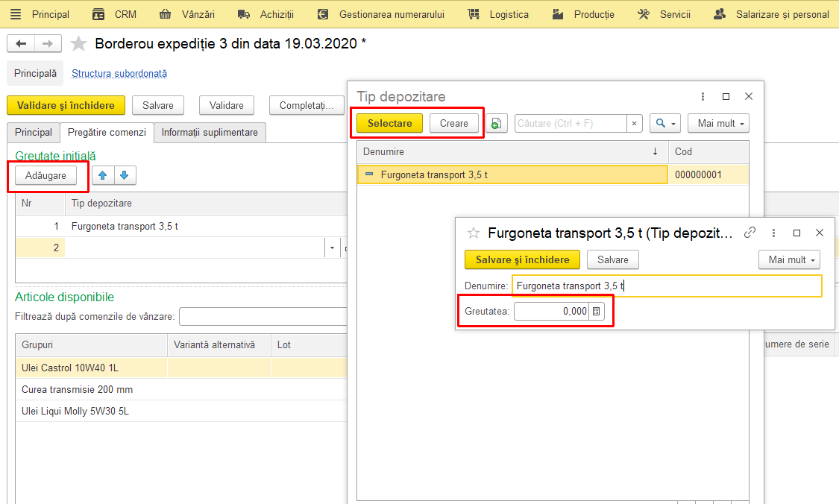Select Ulei Castrol 10W40 1L row

coord(182,368)
